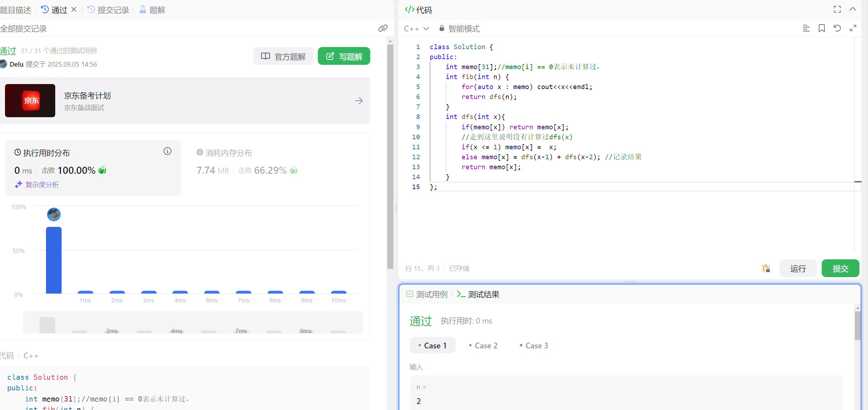
Task: Open 京东备考计划 card arrow
Action: pyautogui.click(x=359, y=101)
